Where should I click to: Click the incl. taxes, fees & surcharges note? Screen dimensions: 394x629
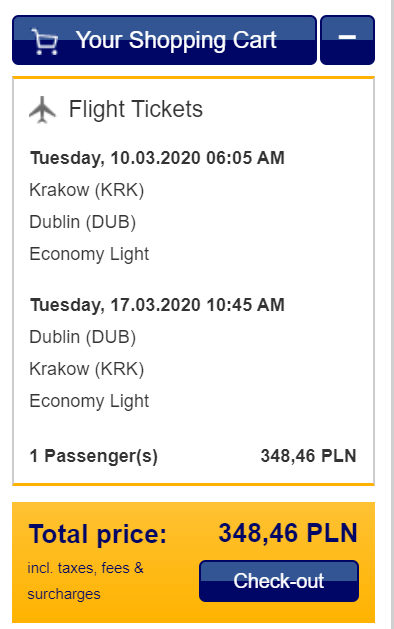point(85,581)
